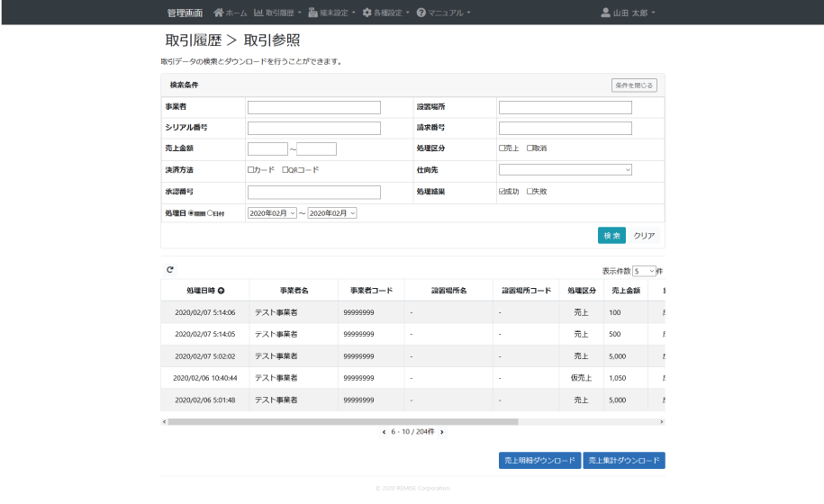Select the 日付 radio button for 処理日
This screenshot has height=504, width=824.
point(210,213)
